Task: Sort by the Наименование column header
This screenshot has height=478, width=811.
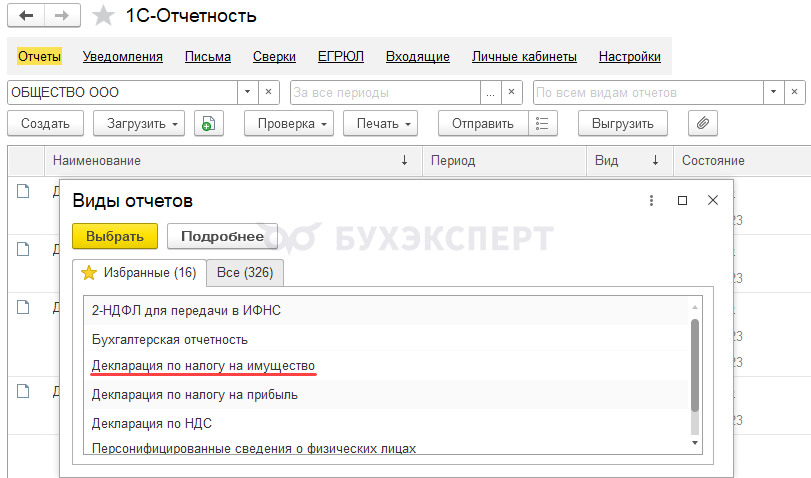Action: click(x=233, y=160)
